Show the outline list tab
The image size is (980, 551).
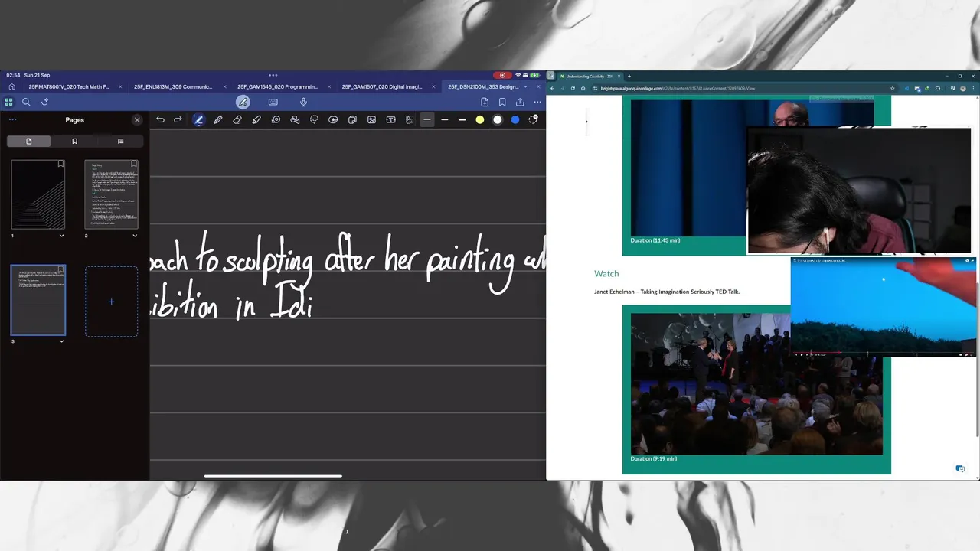[x=120, y=141]
